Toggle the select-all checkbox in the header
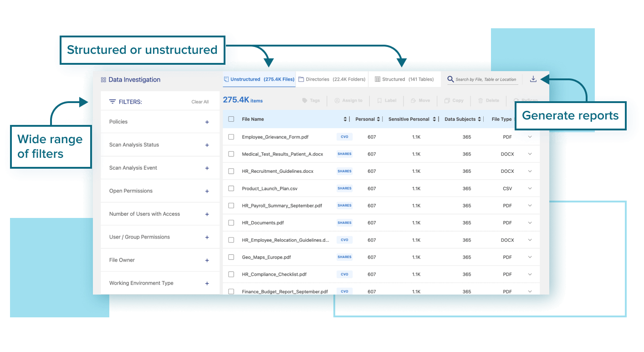 coord(231,119)
